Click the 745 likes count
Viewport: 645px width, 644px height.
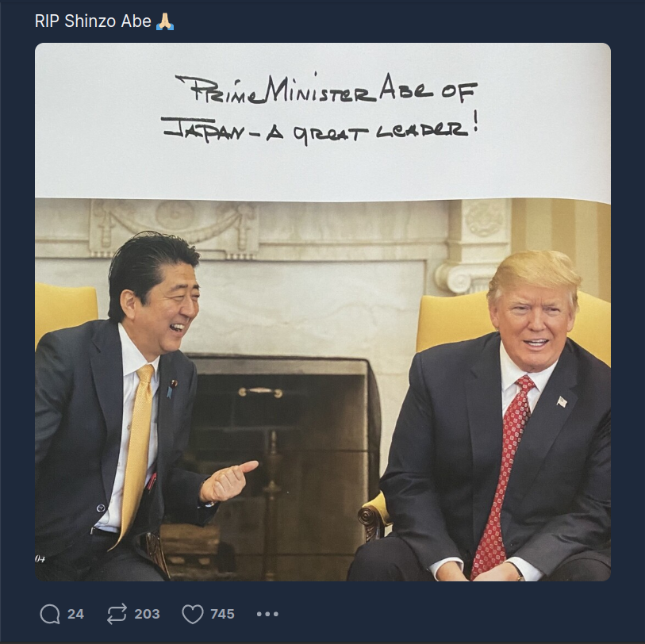coord(223,614)
